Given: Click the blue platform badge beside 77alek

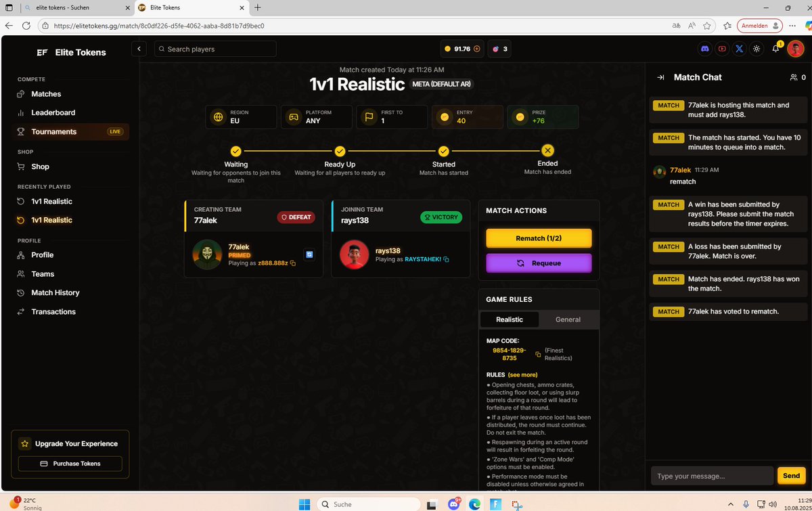Looking at the screenshot, I should pos(310,254).
